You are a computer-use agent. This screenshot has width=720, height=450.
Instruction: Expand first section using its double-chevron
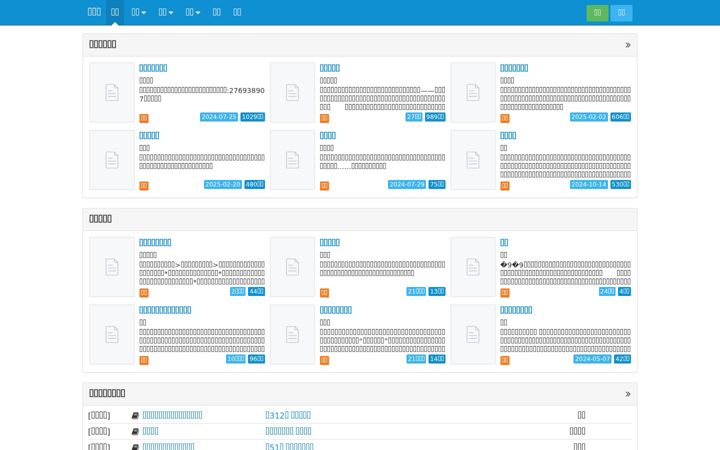point(628,45)
